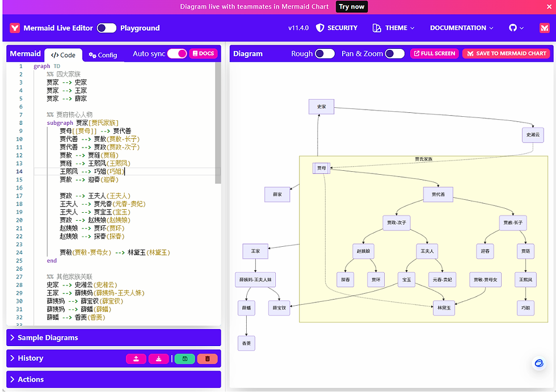The width and height of the screenshot is (556, 392).
Task: Click the FULL SCREEN button
Action: point(435,53)
